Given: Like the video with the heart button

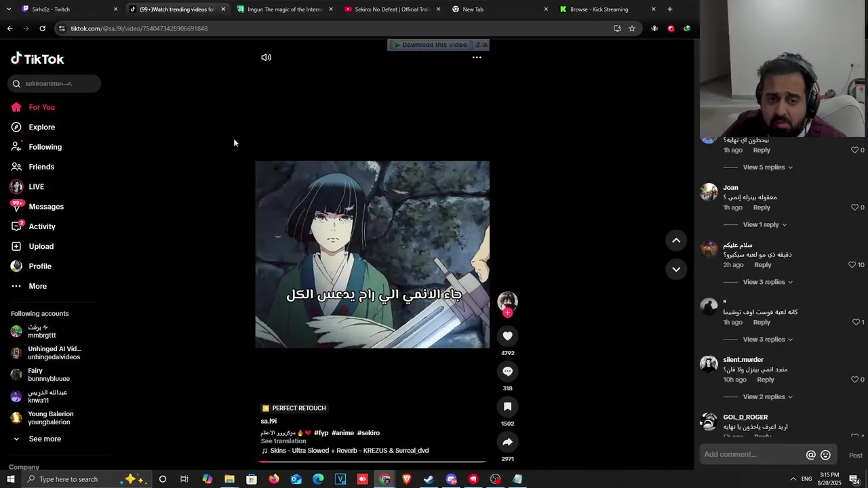Looking at the screenshot, I should click(x=507, y=335).
